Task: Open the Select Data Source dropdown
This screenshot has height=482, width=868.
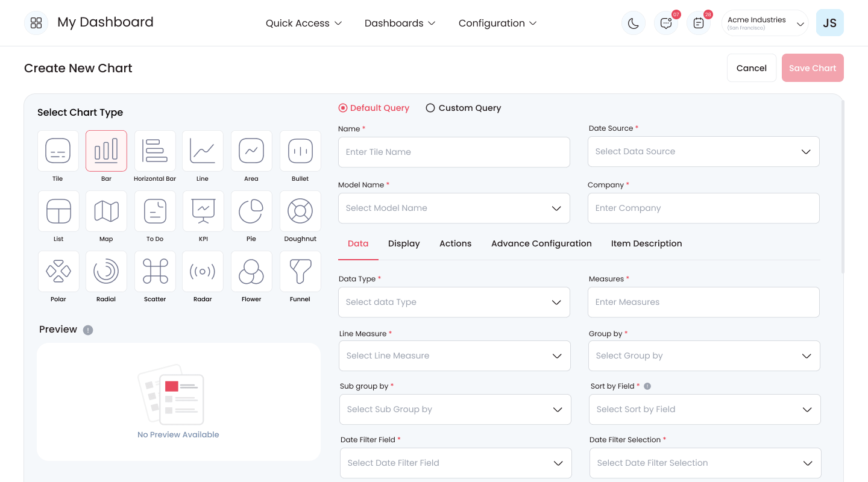Action: pos(703,152)
